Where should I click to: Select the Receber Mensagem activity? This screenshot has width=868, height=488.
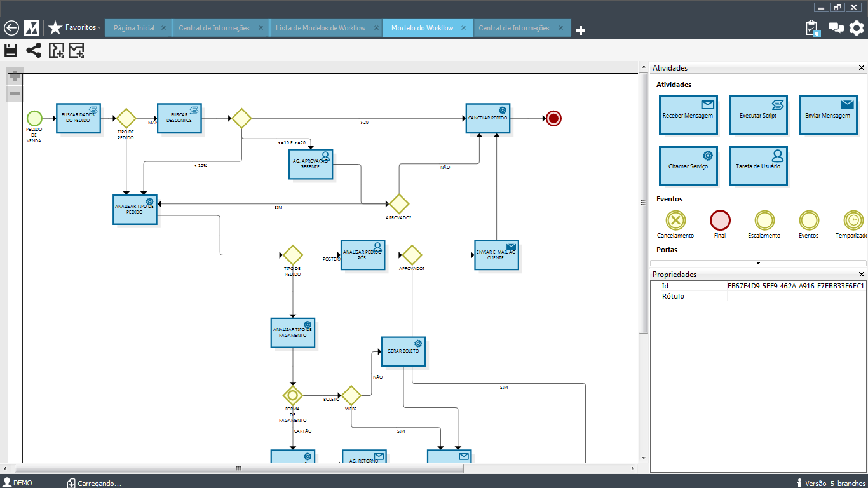(x=688, y=115)
